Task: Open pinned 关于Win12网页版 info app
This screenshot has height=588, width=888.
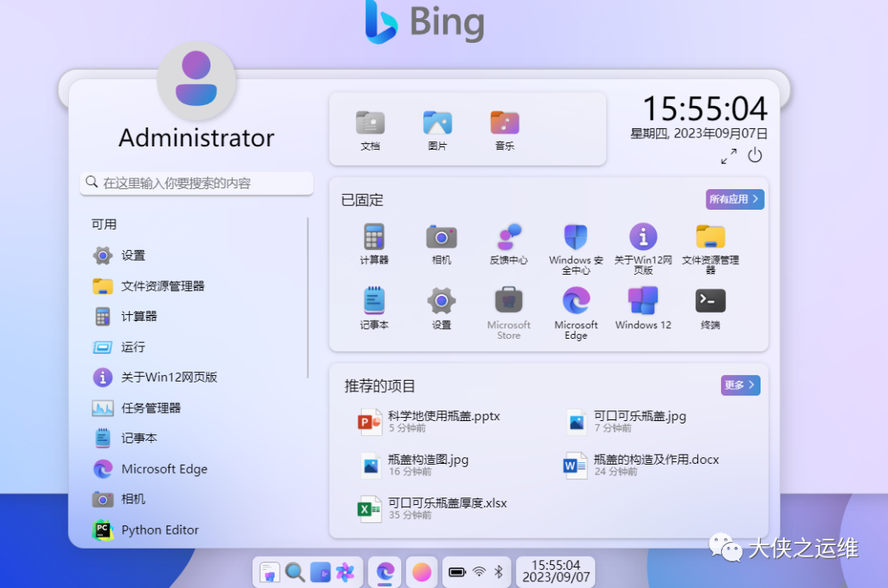Action: (643, 248)
